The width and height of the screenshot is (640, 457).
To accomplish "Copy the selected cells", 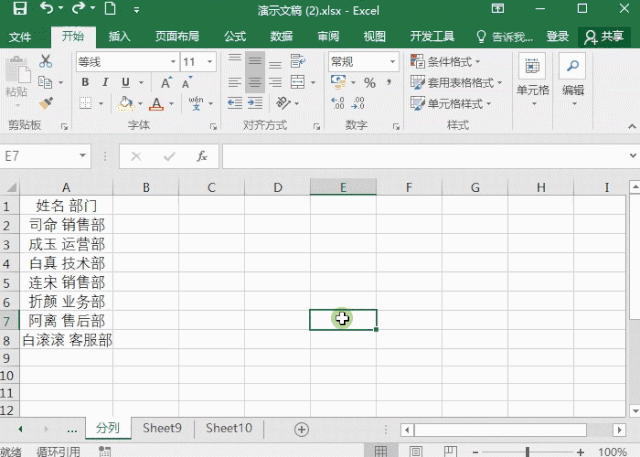I will pos(45,82).
